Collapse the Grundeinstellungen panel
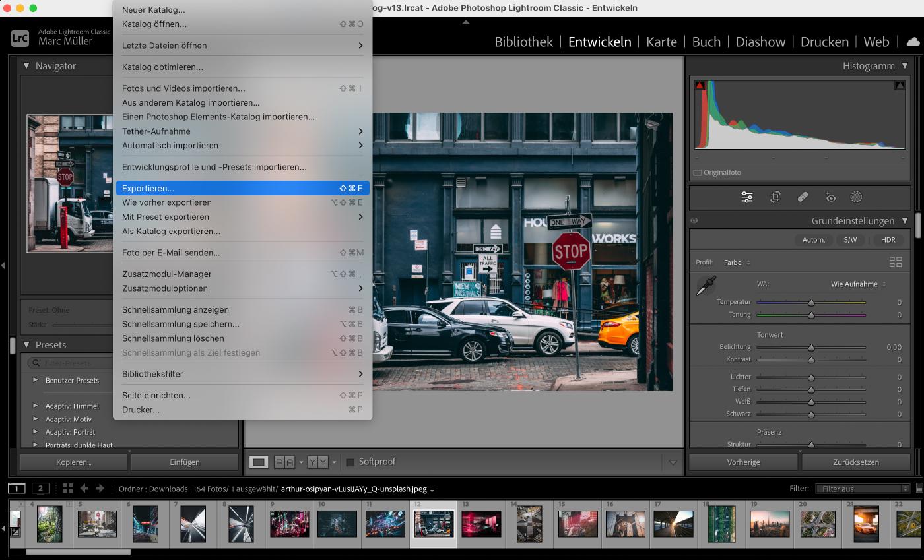 point(904,221)
